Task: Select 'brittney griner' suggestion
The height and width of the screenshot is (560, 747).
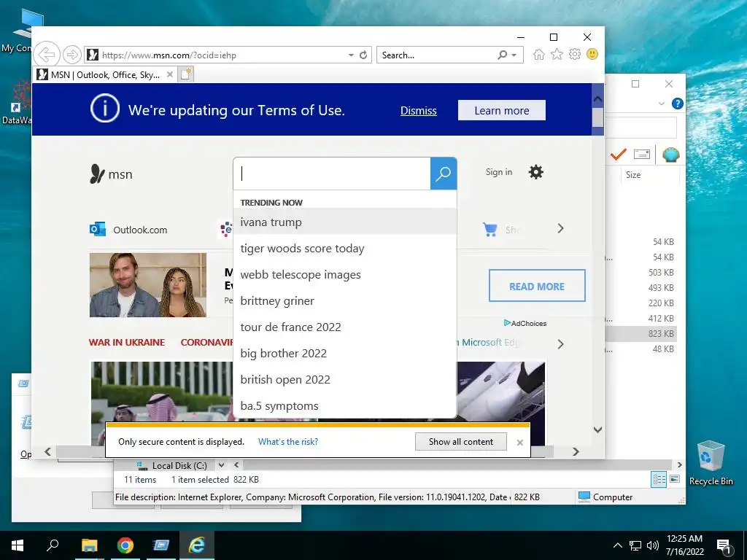Action: tap(345, 300)
